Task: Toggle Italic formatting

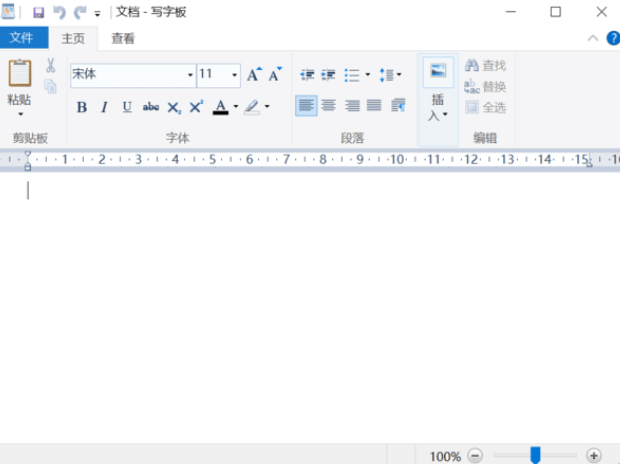Action: [104, 107]
